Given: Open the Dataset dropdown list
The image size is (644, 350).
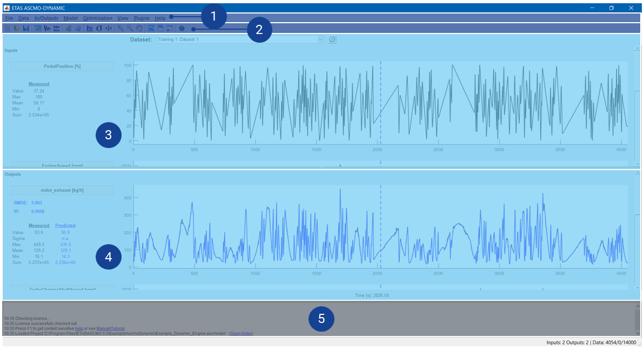Looking at the screenshot, I should pos(320,39).
